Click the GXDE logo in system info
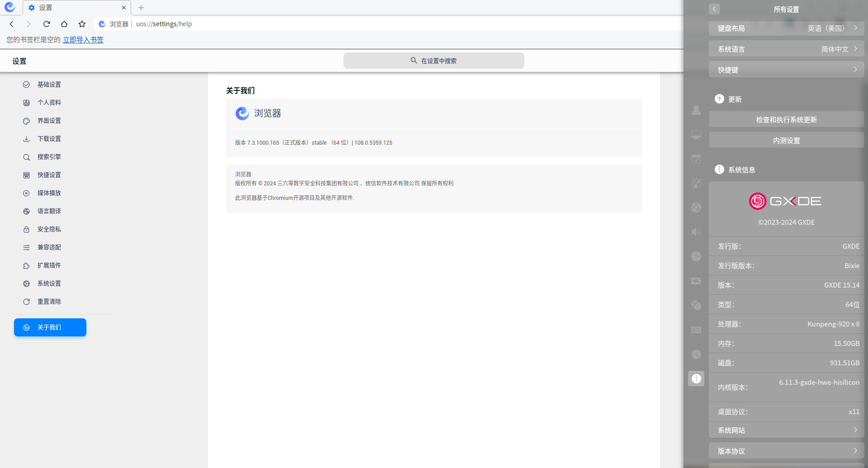 coord(786,201)
